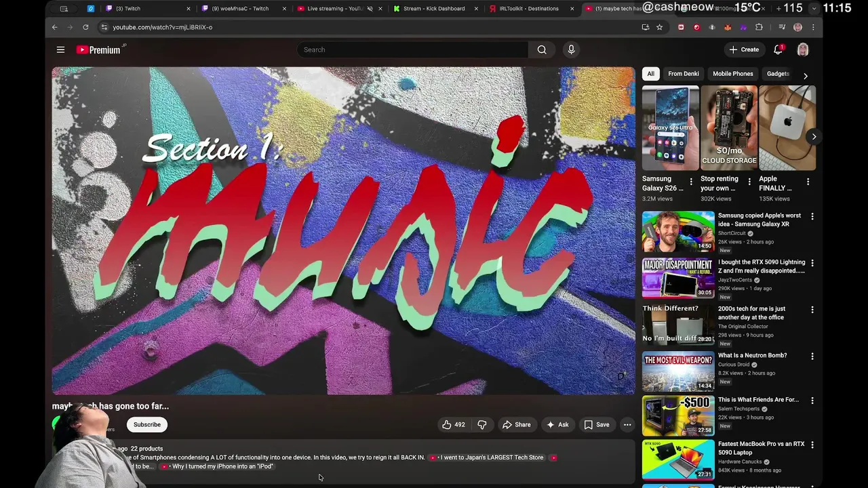868x488 pixels.
Task: Open the notifications bell
Action: click(x=778, y=49)
